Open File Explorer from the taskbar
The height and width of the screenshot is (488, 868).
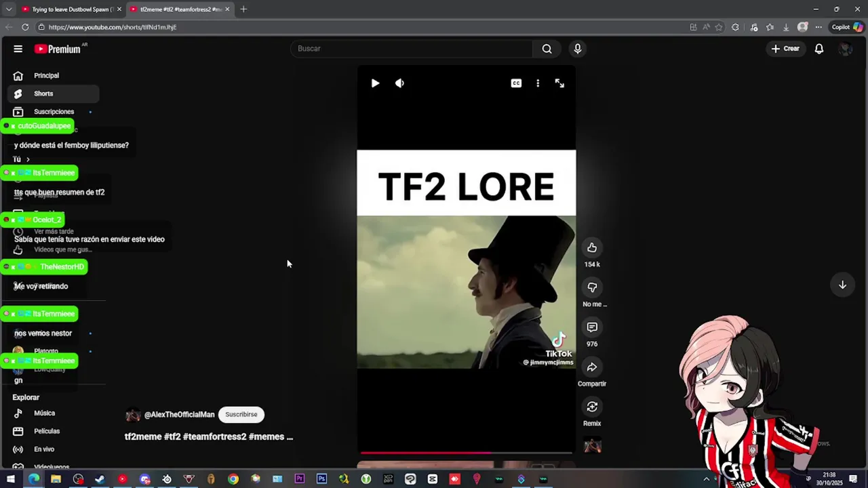(x=56, y=479)
